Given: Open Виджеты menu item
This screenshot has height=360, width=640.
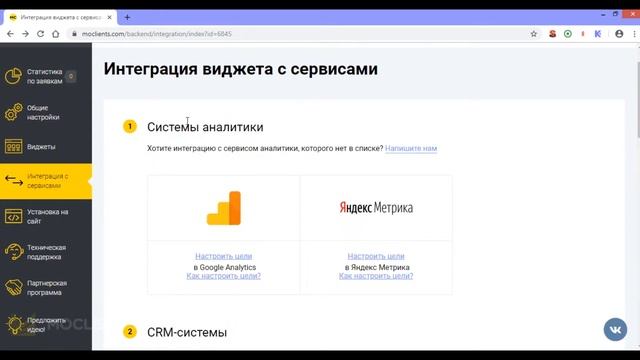Looking at the screenshot, I should click(46, 147).
